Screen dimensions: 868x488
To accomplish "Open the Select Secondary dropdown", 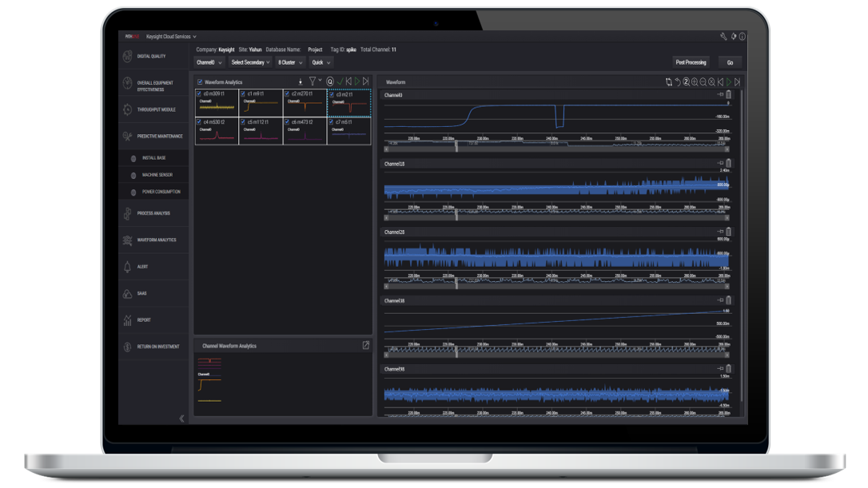I will click(x=250, y=62).
